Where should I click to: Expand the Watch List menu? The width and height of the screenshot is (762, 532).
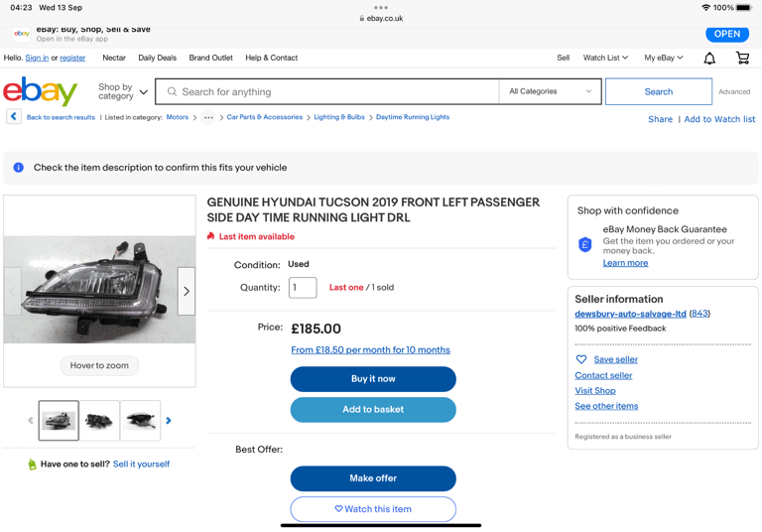click(605, 58)
